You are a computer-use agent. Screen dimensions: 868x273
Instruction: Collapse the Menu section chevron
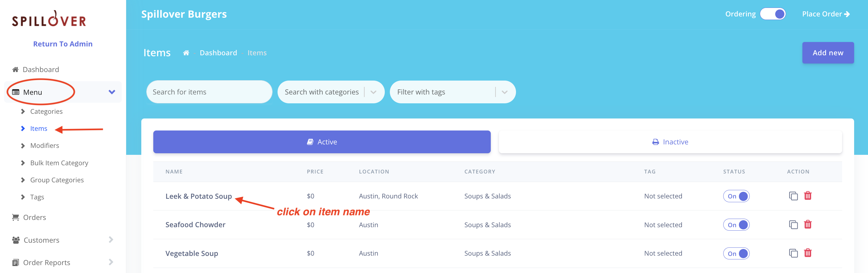point(112,92)
